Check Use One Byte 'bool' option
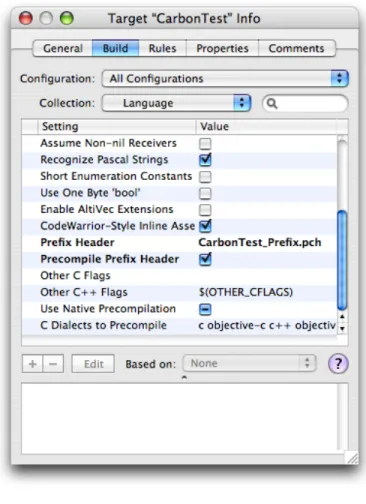The image size is (366, 504). coord(205,193)
